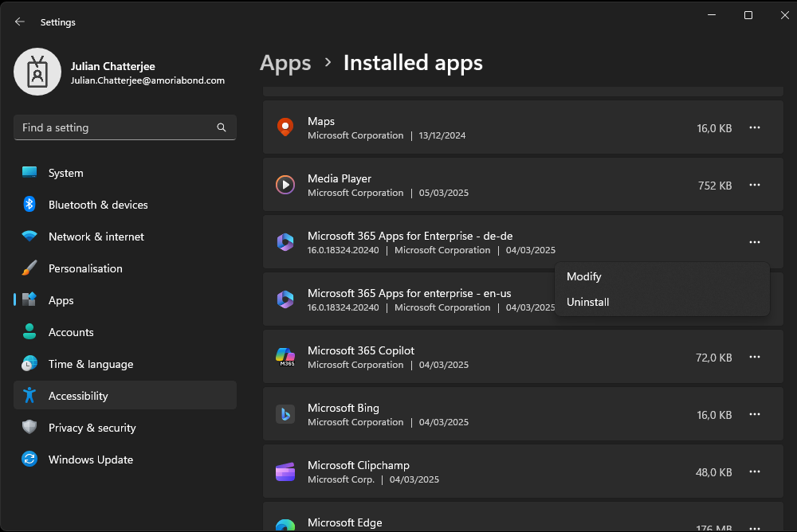
Task: Click the Microsoft Bing app icon
Action: tap(285, 414)
